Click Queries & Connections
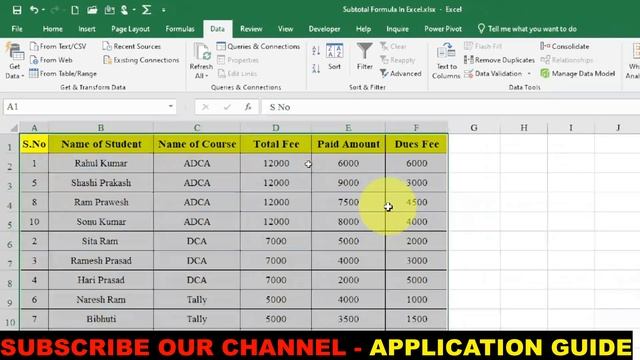Viewport: 640px width, 360px height. point(258,47)
